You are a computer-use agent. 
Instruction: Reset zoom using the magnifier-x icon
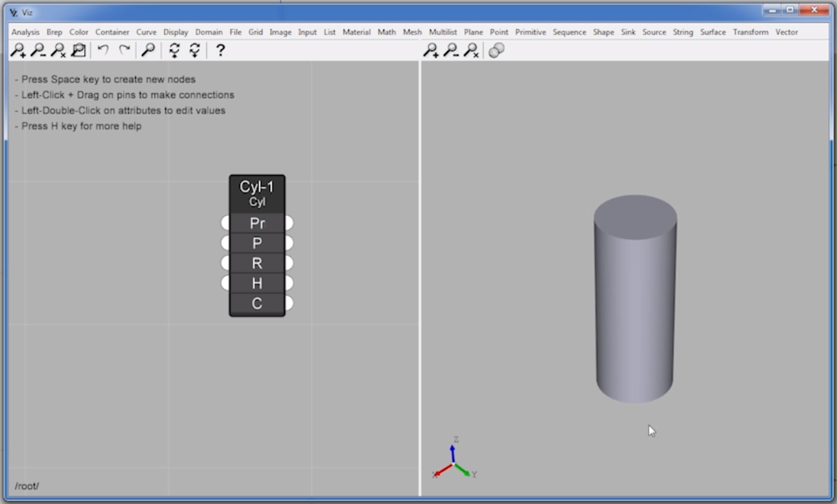(x=59, y=50)
